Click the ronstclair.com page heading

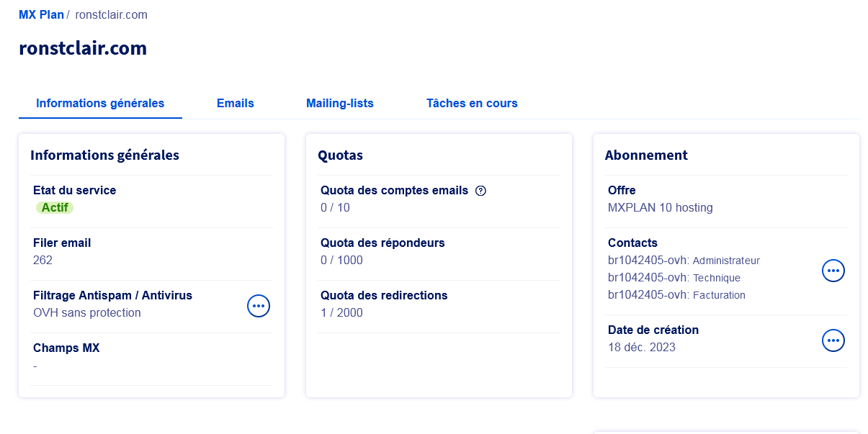coord(83,48)
